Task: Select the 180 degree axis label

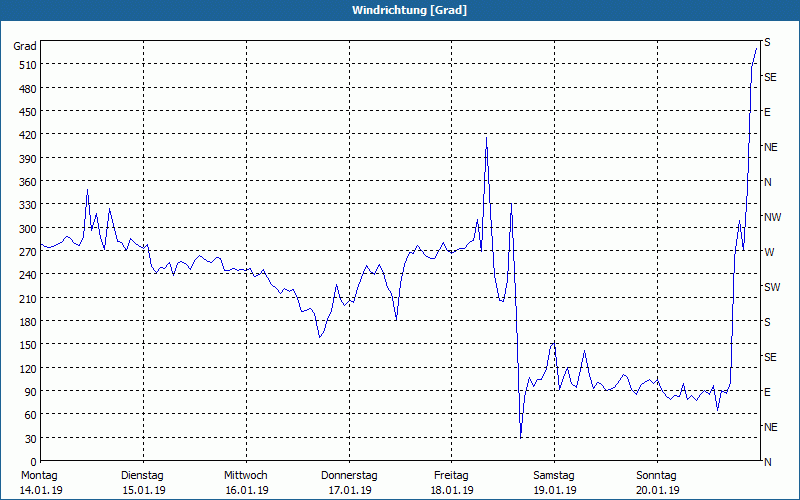Action: point(29,322)
